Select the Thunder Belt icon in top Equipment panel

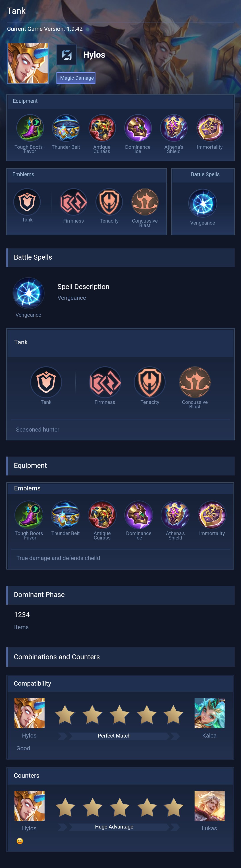(x=66, y=128)
